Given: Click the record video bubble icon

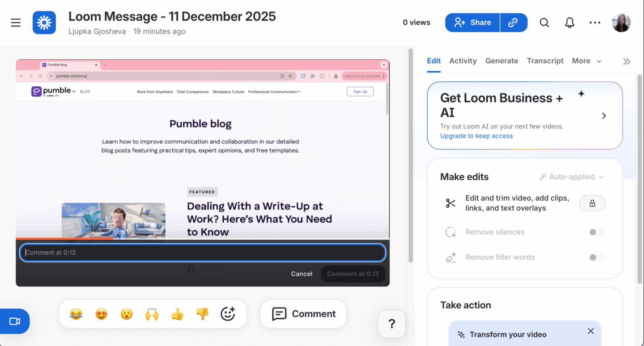Looking at the screenshot, I should point(14,321).
